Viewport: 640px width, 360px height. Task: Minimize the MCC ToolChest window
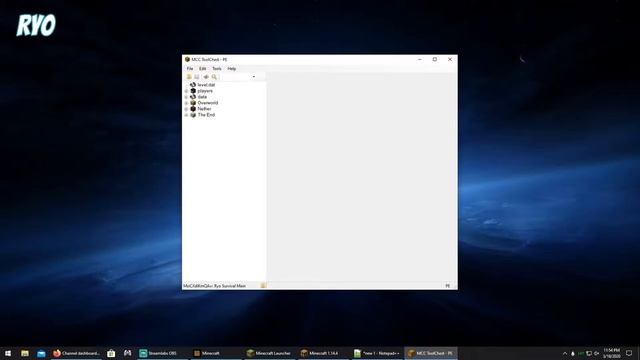pyautogui.click(x=420, y=60)
